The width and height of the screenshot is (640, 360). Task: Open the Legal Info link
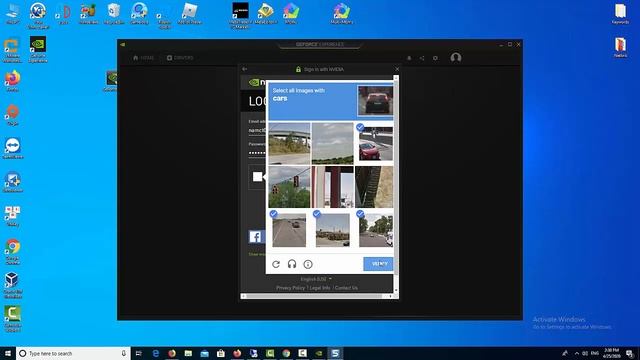point(320,288)
